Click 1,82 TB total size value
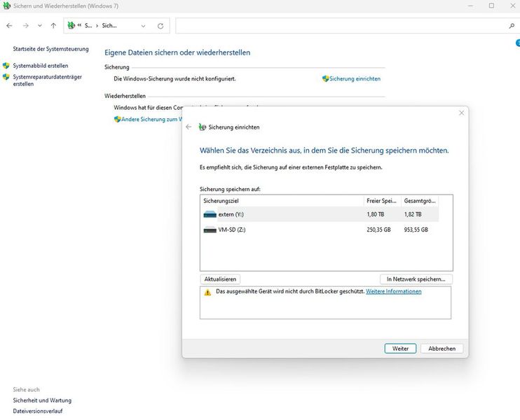The height and width of the screenshot is (420, 520). click(x=413, y=214)
